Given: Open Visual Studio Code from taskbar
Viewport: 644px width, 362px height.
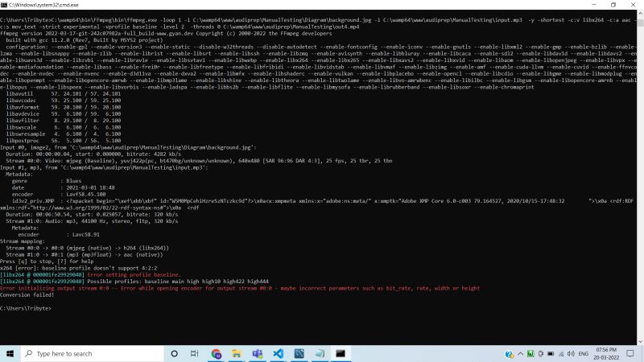Looking at the screenshot, I should coord(278,353).
